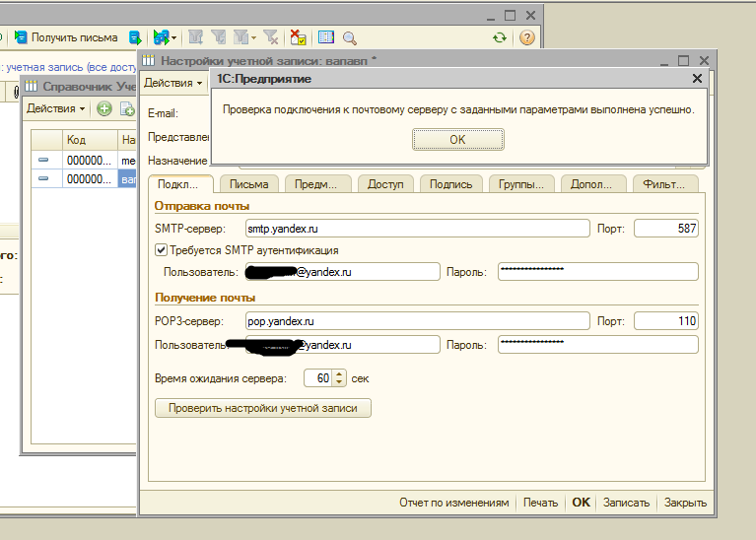Click the Записать button

(x=626, y=503)
